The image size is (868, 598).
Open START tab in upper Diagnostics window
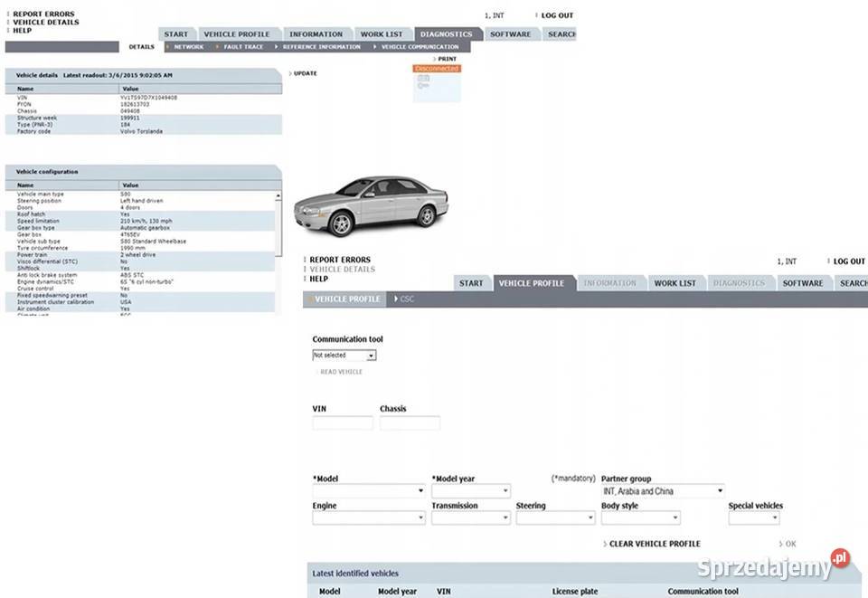(x=176, y=34)
